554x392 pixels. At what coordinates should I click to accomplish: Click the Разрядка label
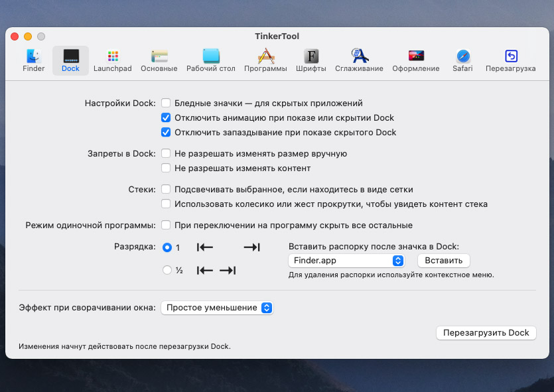[x=135, y=247]
